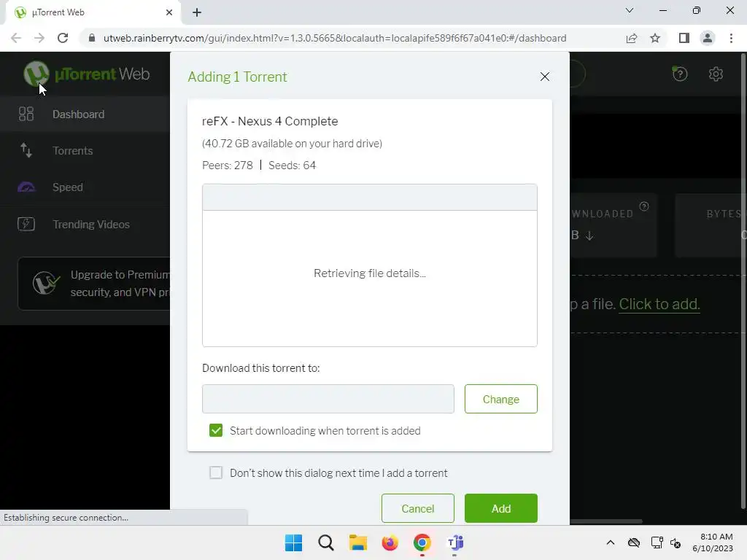Click the downloaded info question mark icon
747x560 pixels.
pyautogui.click(x=644, y=206)
